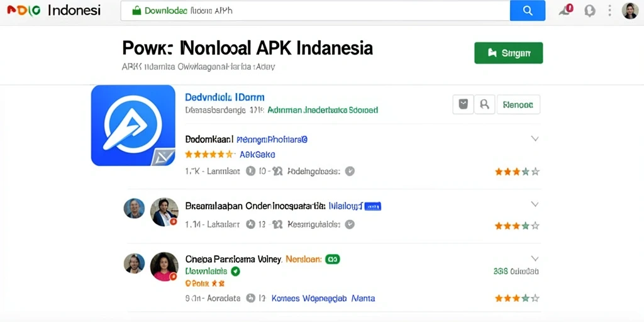
Task: Click the five orange stars beside AɛkGɛke
Action: coord(209,155)
